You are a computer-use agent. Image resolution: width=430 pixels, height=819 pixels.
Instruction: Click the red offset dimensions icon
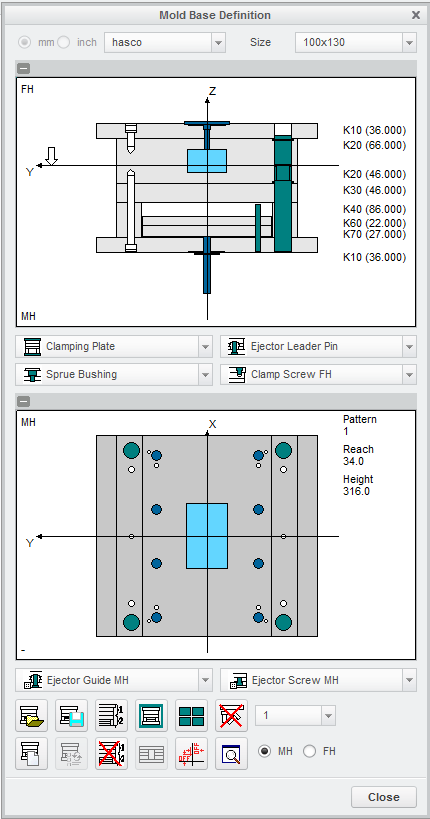(x=191, y=754)
